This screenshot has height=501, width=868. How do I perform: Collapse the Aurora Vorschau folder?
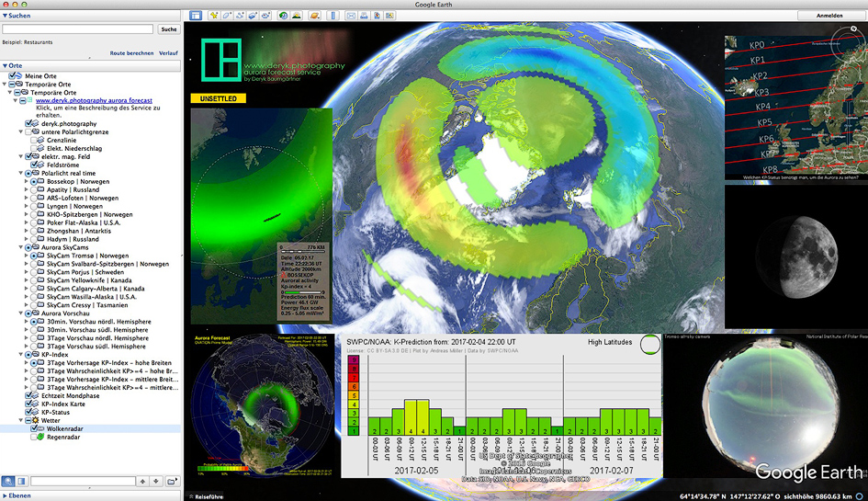click(21, 313)
